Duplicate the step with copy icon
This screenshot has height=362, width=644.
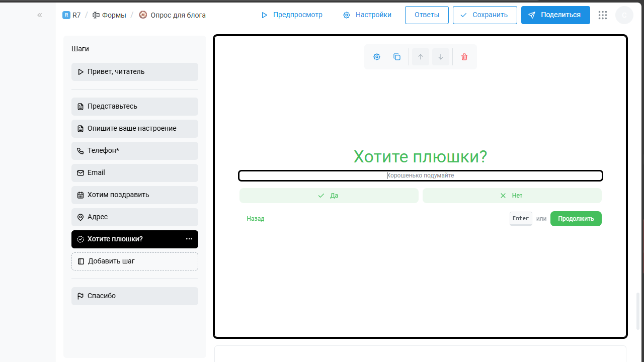click(397, 57)
